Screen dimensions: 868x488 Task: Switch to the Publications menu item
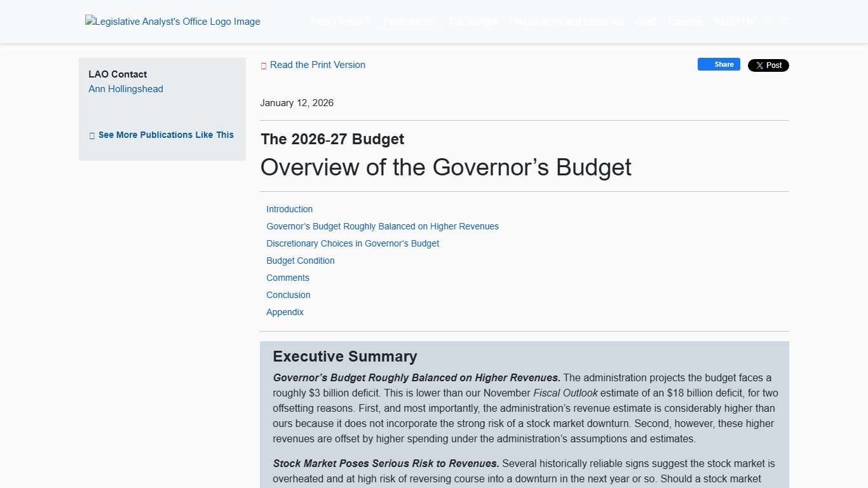click(x=409, y=21)
